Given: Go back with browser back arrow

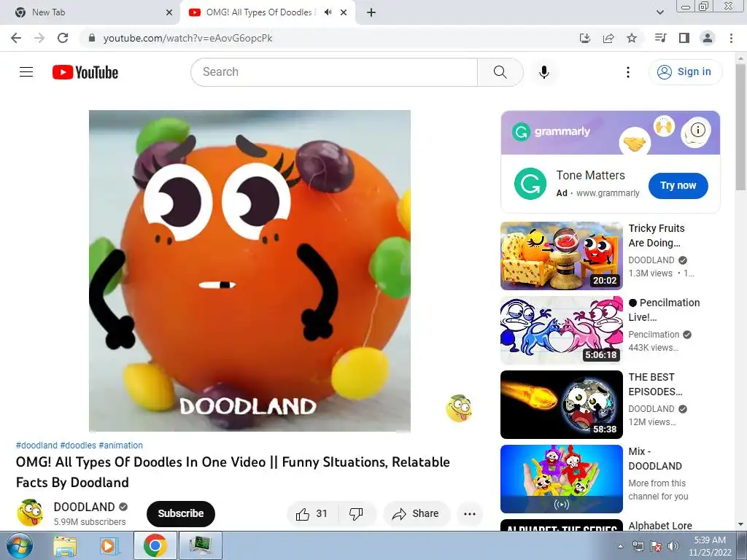Looking at the screenshot, I should [16, 38].
